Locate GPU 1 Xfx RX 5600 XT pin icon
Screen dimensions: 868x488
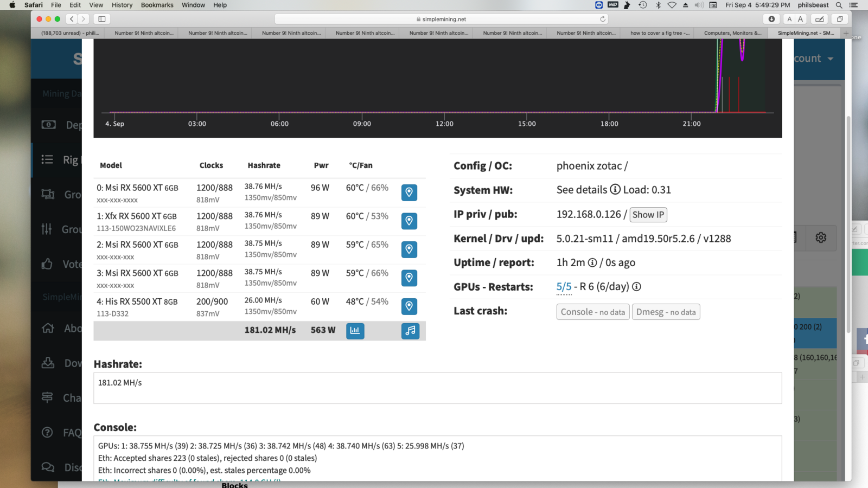click(409, 221)
